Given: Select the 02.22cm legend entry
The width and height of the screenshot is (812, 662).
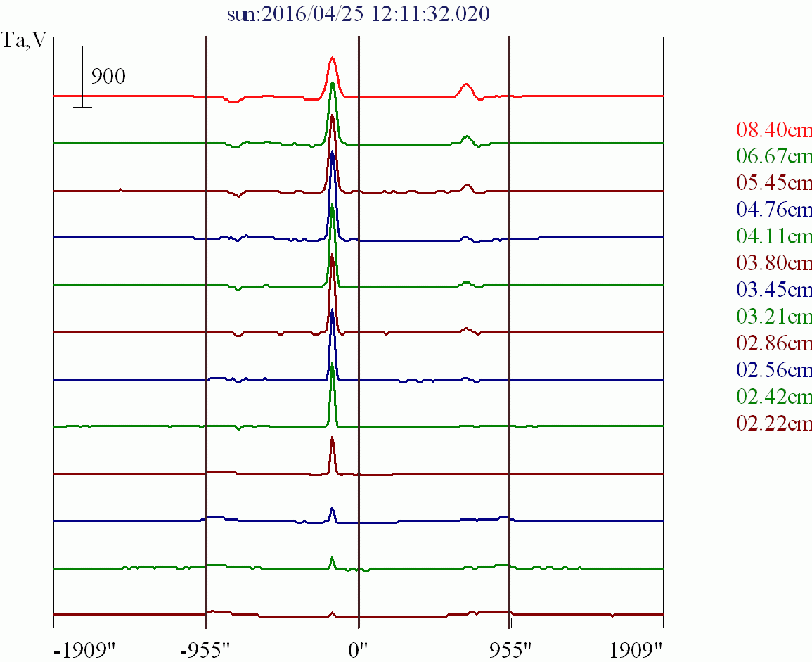Looking at the screenshot, I should coord(773,424).
